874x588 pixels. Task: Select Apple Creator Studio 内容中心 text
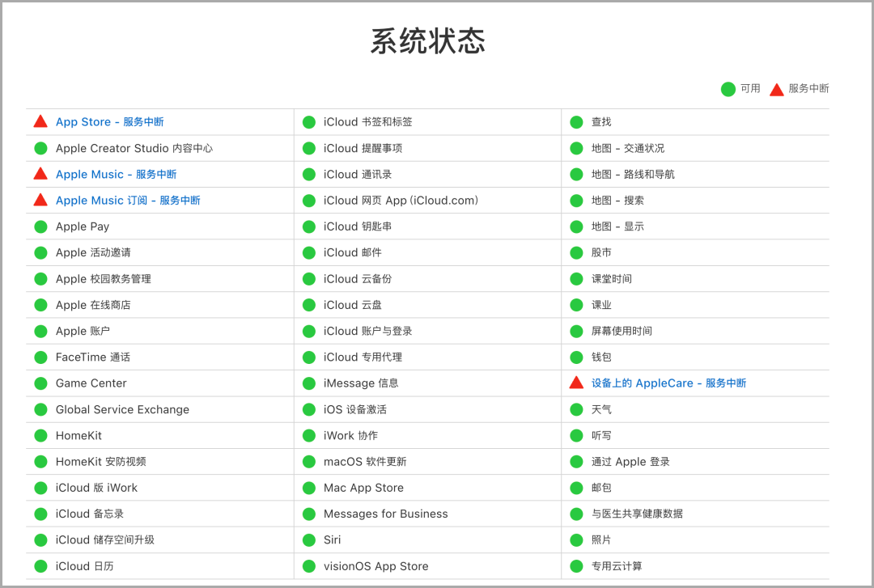134,148
